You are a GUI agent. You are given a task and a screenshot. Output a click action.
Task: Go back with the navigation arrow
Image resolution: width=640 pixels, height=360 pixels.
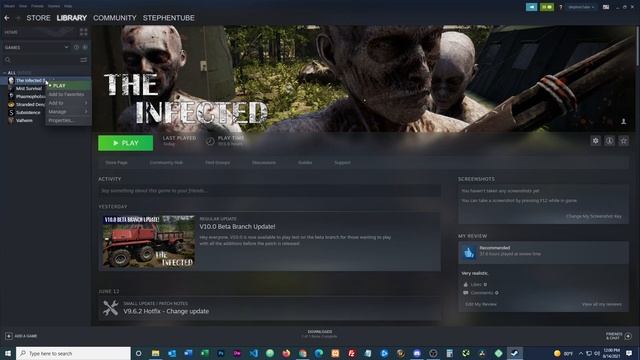7,18
